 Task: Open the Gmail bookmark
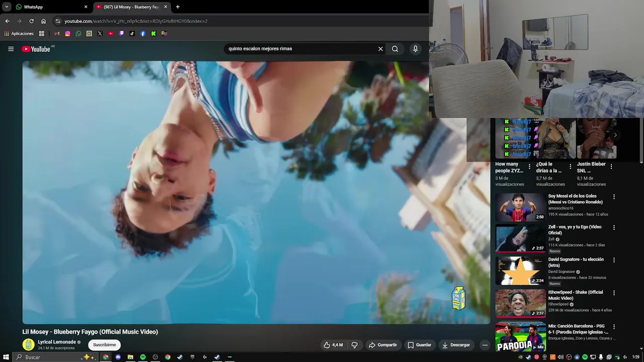(57, 34)
